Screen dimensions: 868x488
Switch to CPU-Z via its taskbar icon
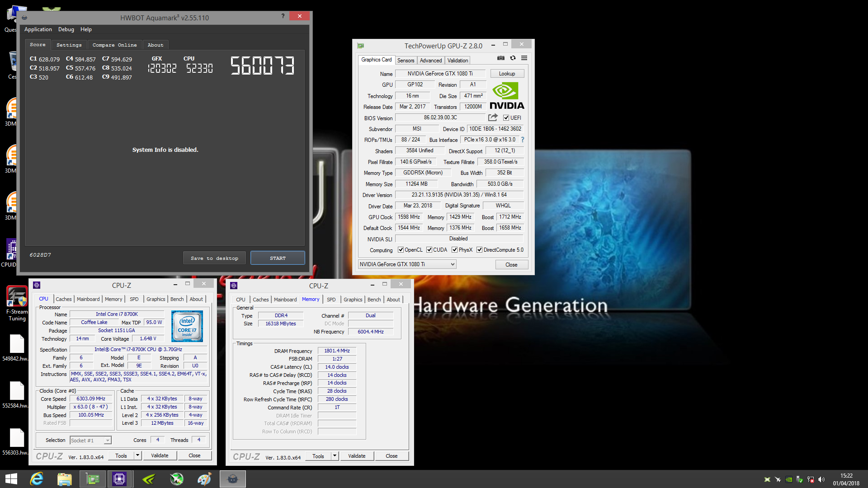119,479
